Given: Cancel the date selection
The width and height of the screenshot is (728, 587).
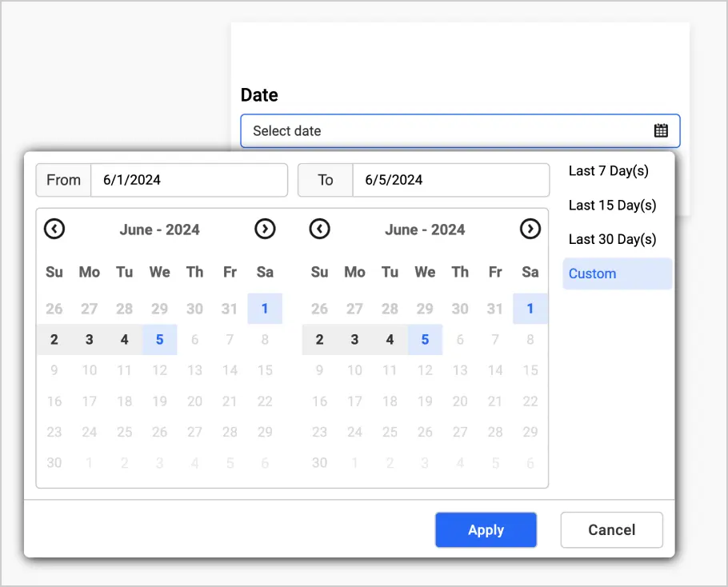Looking at the screenshot, I should [611, 530].
